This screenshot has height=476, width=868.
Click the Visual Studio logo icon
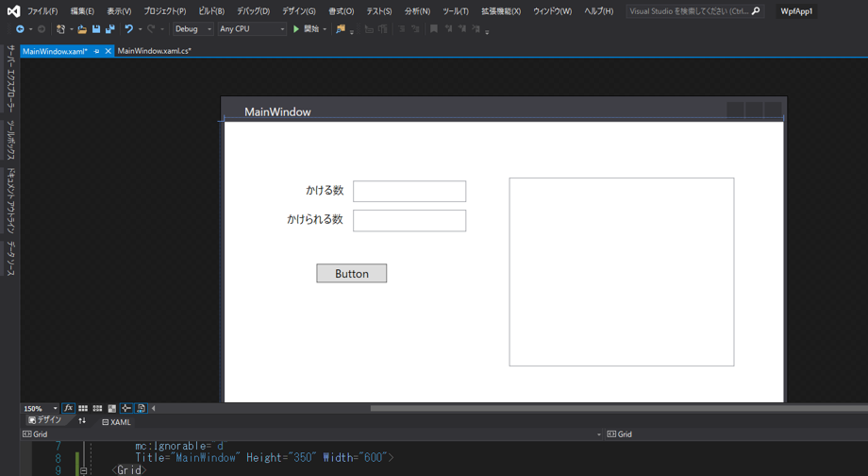click(14, 11)
